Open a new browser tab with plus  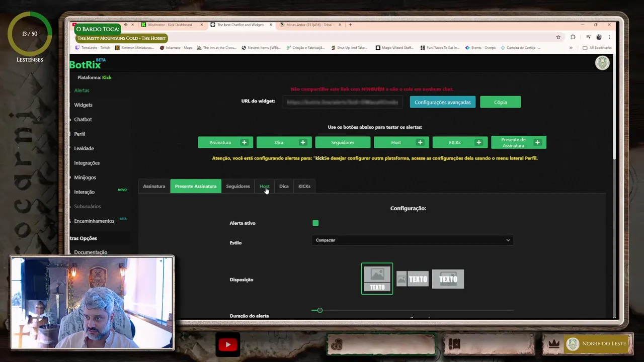pyautogui.click(x=350, y=25)
